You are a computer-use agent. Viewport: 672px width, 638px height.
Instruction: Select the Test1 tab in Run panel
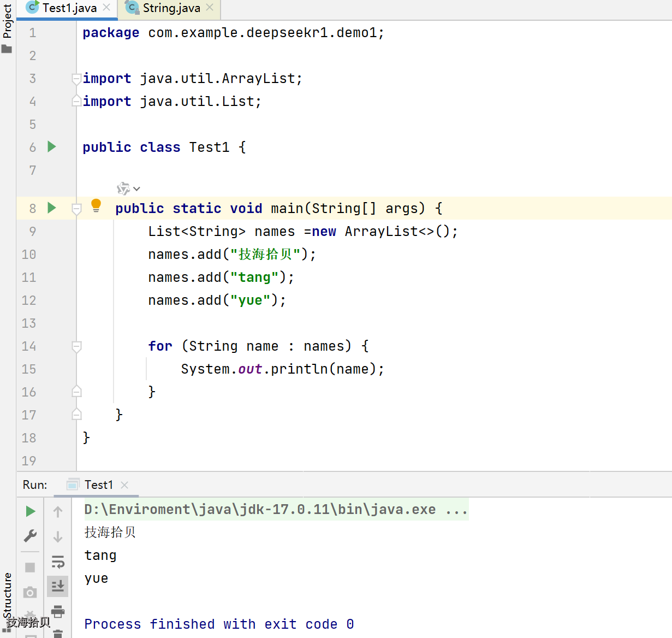coord(98,485)
